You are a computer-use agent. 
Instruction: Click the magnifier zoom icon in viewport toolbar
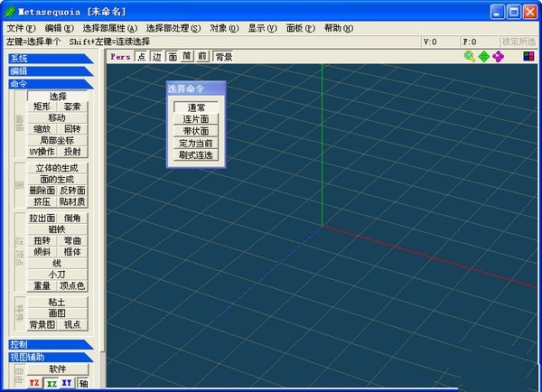[x=469, y=56]
